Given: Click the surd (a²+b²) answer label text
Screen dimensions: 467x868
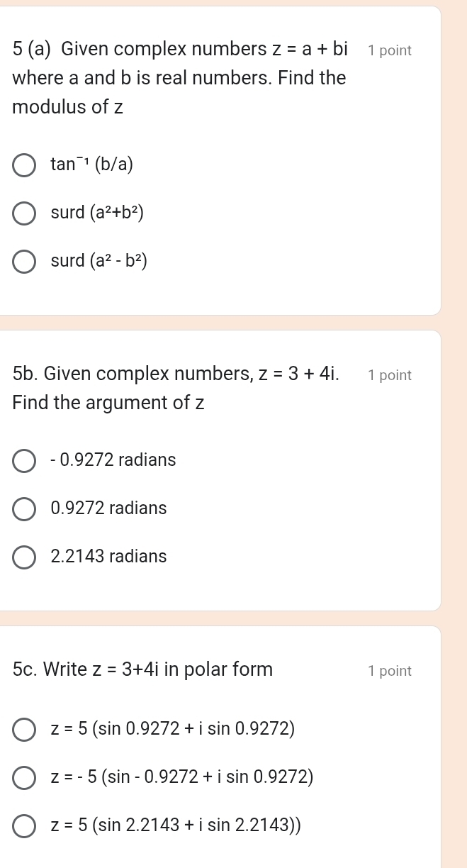Looking at the screenshot, I should coord(98,213).
